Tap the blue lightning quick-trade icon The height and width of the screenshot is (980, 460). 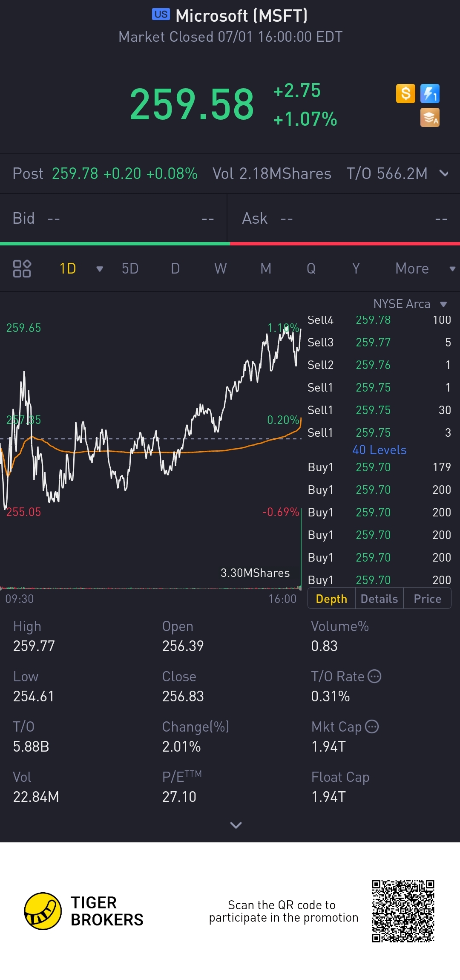(430, 93)
